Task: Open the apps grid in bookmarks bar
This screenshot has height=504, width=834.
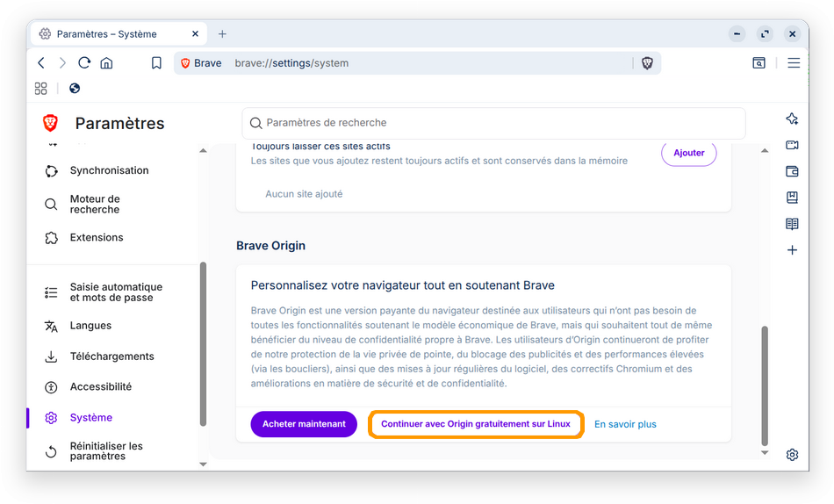Action: tap(41, 89)
